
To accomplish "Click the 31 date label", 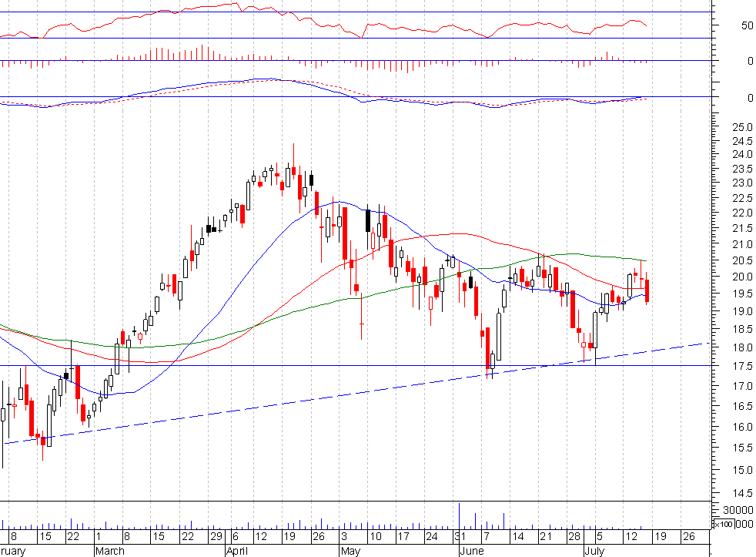I will (x=459, y=537).
